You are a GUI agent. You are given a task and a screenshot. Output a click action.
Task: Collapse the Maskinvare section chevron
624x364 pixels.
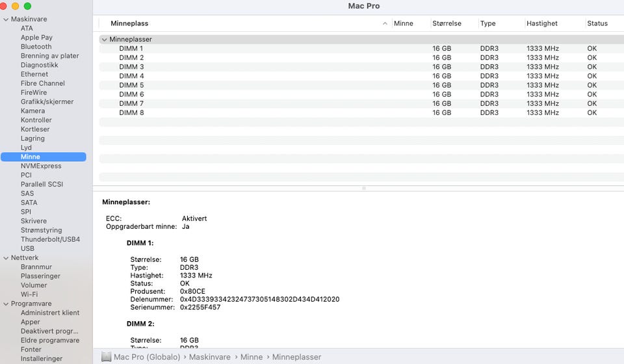6,19
